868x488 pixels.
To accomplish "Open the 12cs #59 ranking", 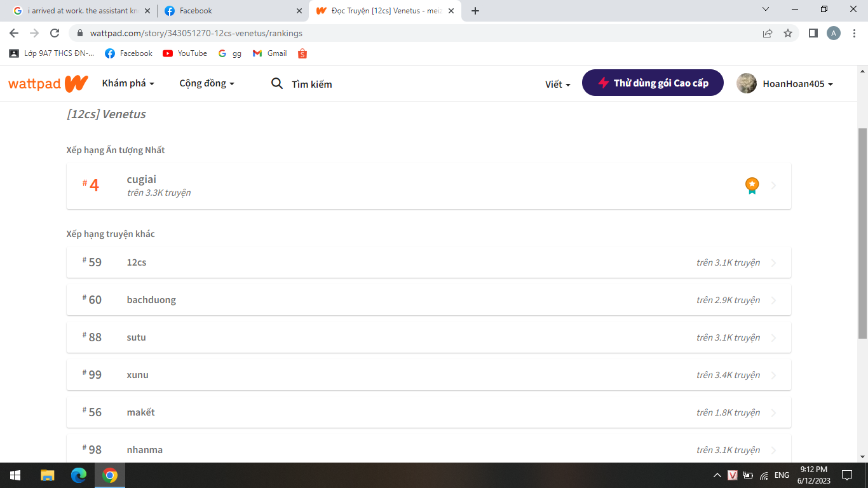I will coord(429,262).
